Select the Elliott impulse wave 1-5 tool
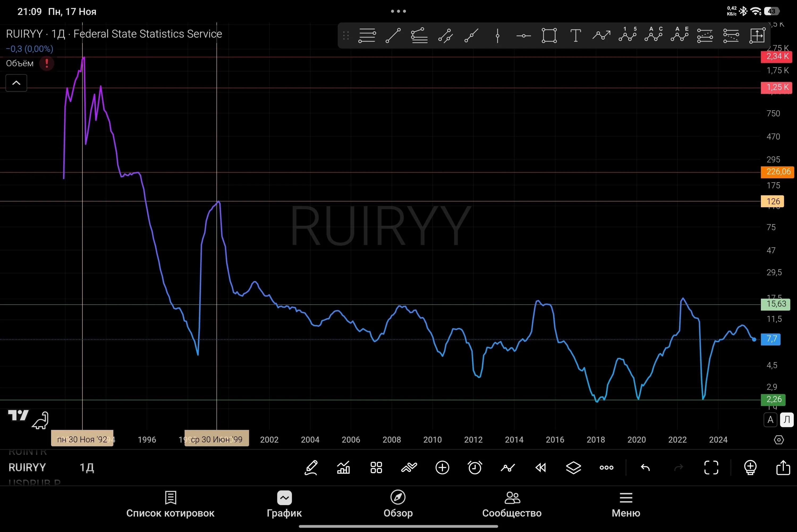Screen dimensions: 797x532 point(628,34)
